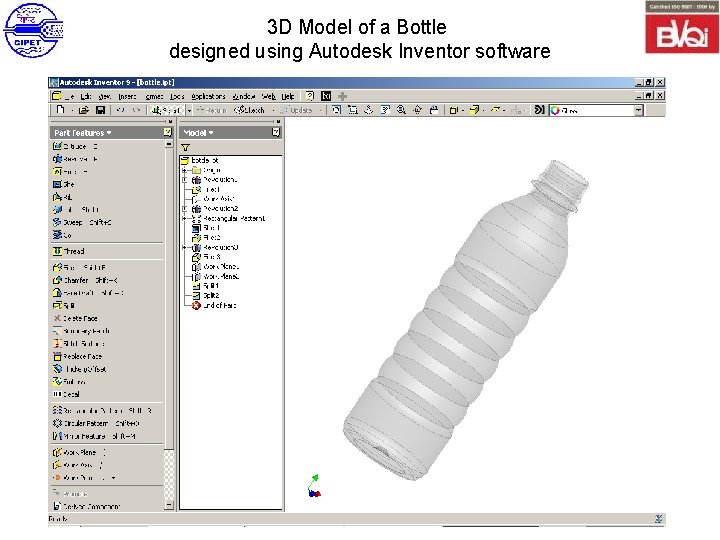The image size is (720, 540).
Task: Open the Model browser filter funnel
Action: point(185,147)
